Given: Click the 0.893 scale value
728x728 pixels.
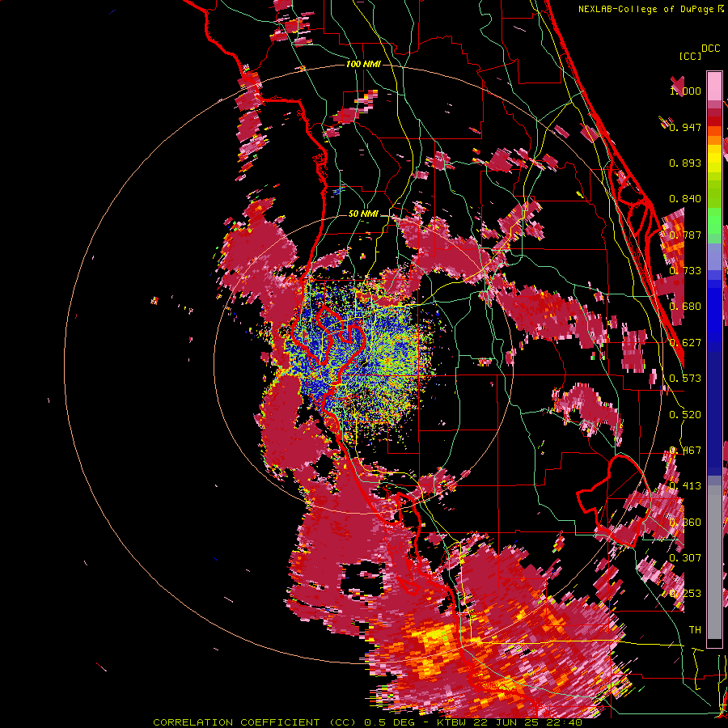Looking at the screenshot, I should point(685,163).
